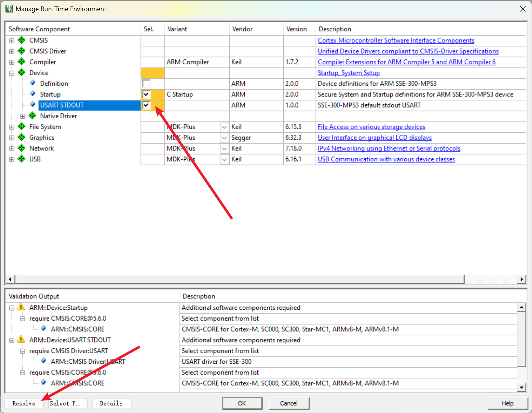
Task: Expand the Compiler tree node
Action: click(12, 62)
